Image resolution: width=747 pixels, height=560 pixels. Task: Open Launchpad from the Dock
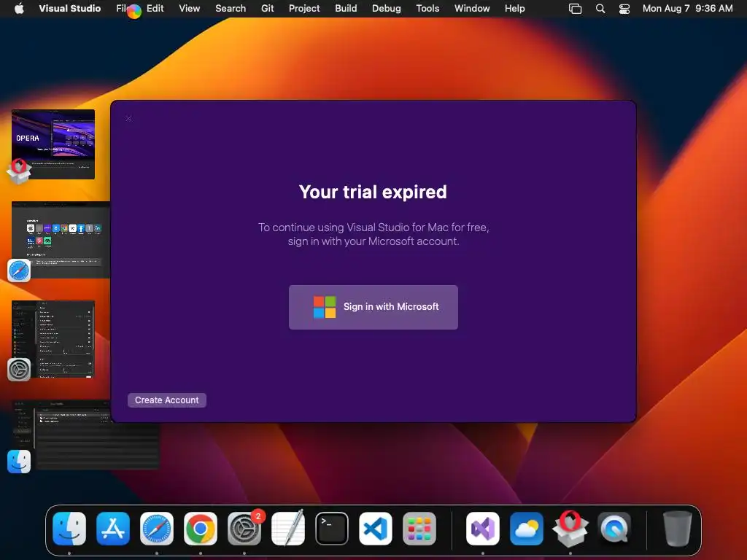[419, 529]
